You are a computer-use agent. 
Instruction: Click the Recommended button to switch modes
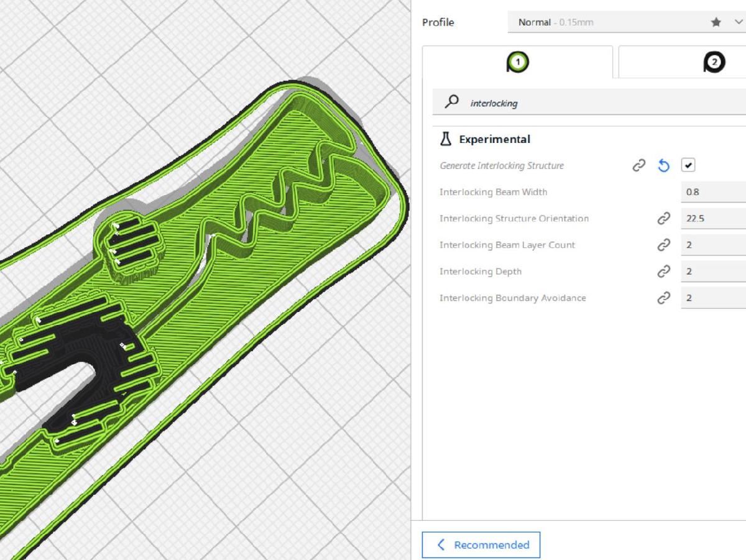[x=482, y=544]
